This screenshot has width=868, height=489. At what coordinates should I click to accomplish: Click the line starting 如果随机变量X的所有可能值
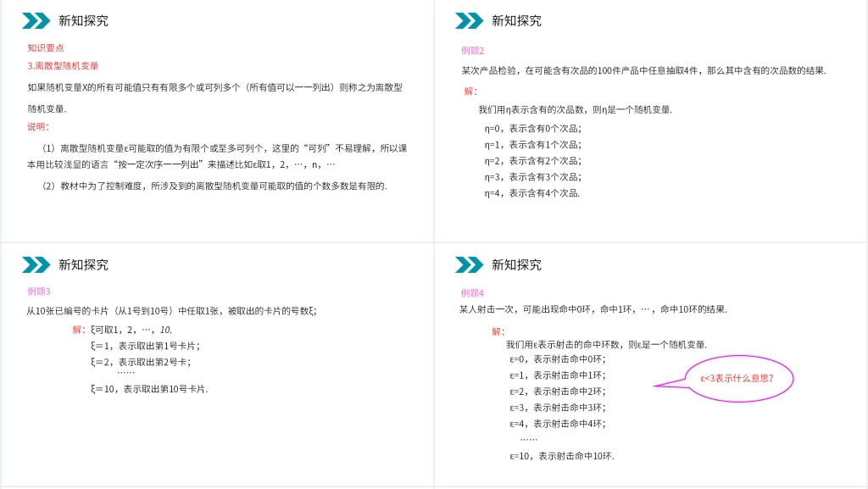tap(214, 87)
